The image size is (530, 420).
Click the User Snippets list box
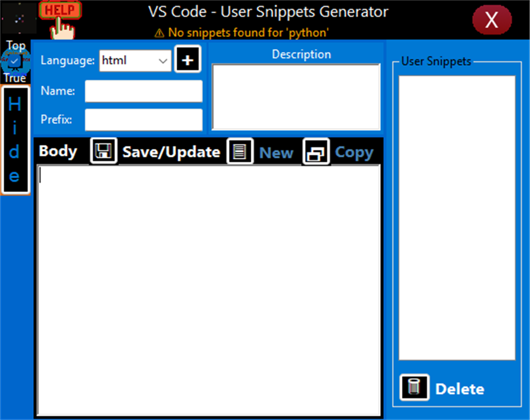pyautogui.click(x=457, y=218)
